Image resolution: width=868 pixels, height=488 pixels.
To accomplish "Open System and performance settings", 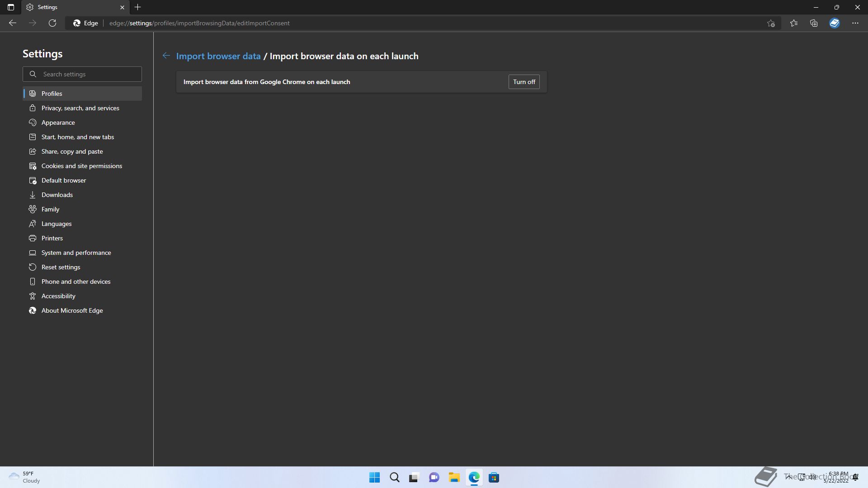I will pos(82,253).
